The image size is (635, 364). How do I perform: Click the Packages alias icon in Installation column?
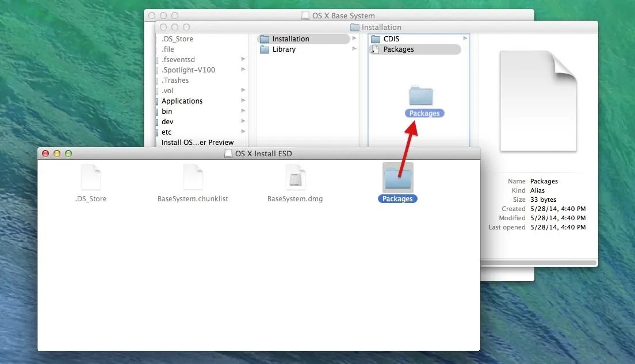pyautogui.click(x=375, y=49)
